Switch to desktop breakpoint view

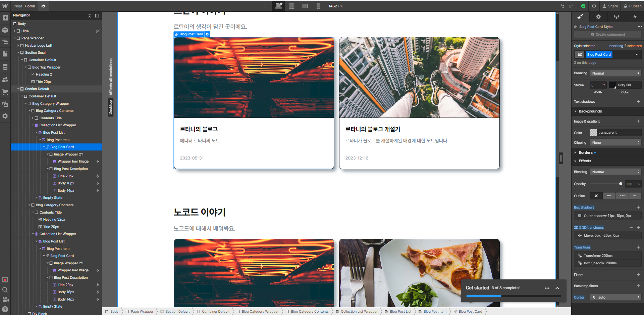pos(278,6)
